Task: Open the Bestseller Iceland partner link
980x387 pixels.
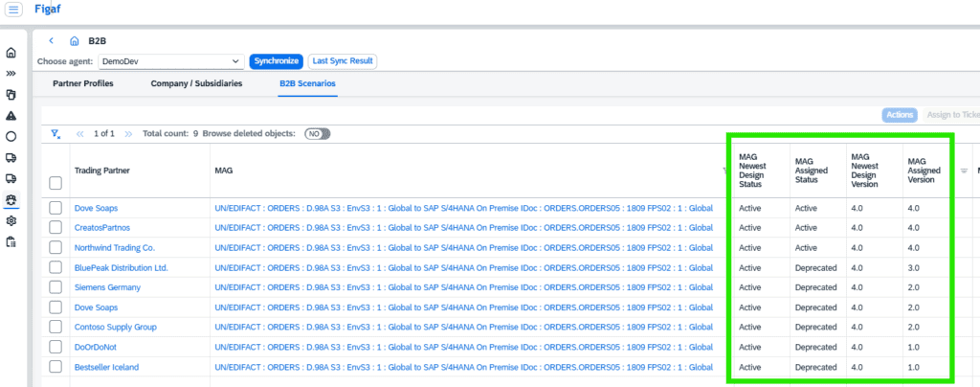Action: 107,367
